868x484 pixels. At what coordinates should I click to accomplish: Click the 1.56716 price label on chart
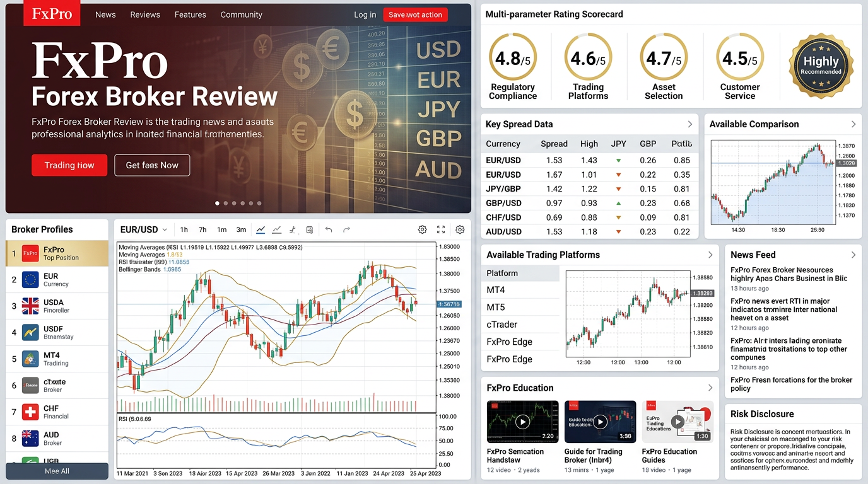coord(449,304)
